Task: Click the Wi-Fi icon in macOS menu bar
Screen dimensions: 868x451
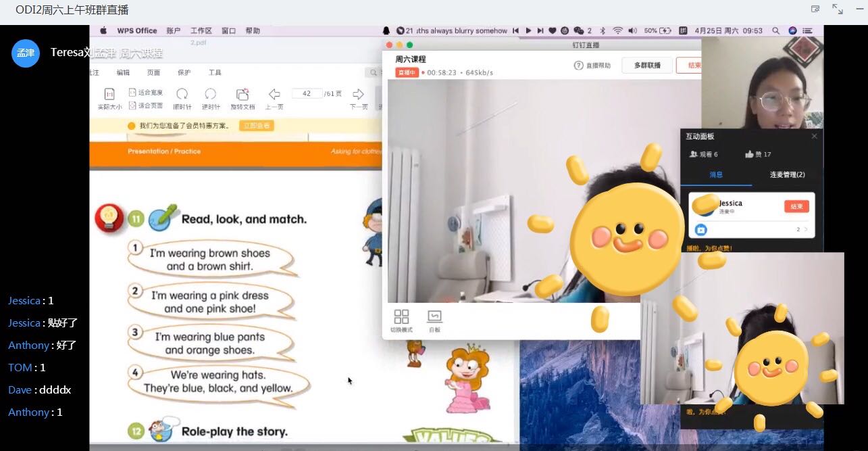Action: pyautogui.click(x=617, y=30)
